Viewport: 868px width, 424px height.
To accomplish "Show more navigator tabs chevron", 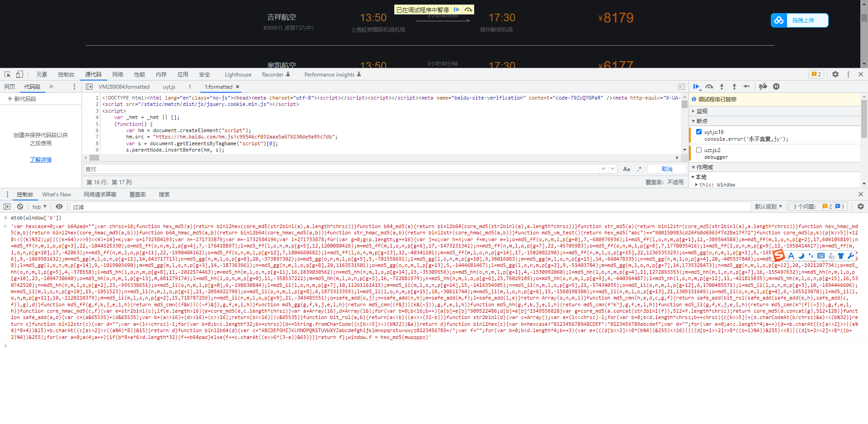I will coord(51,86).
